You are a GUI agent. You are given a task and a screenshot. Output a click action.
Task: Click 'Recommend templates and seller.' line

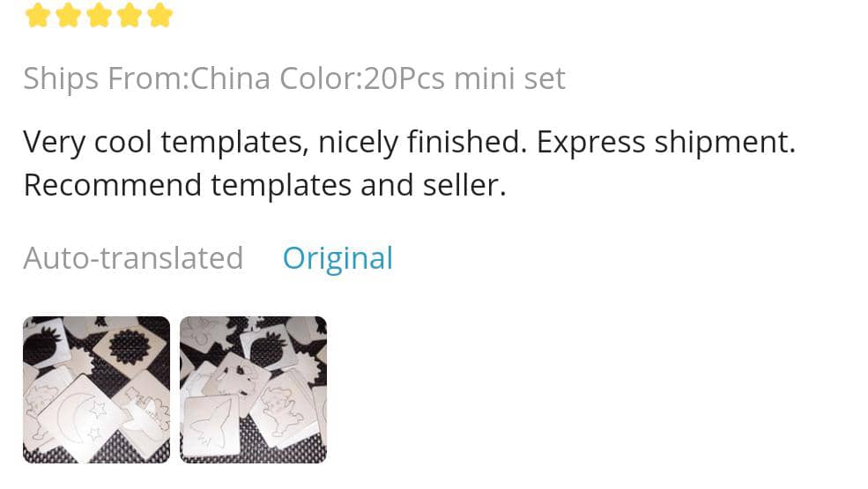coord(264,185)
